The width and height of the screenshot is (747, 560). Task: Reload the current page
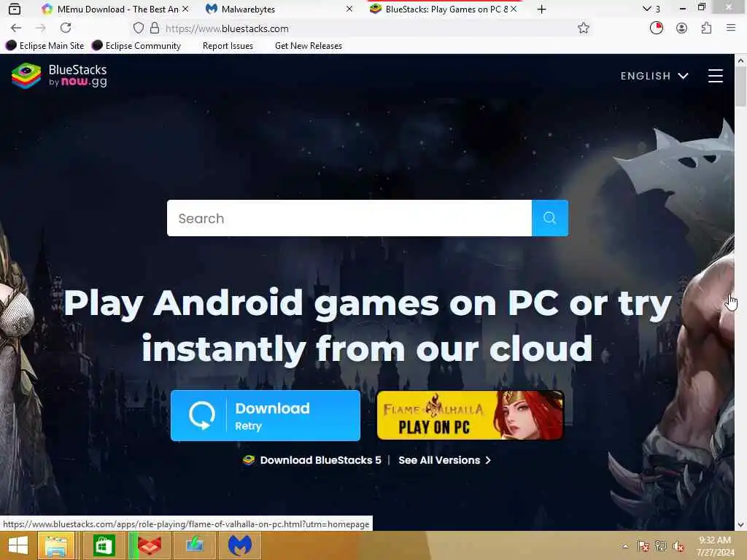tap(66, 28)
